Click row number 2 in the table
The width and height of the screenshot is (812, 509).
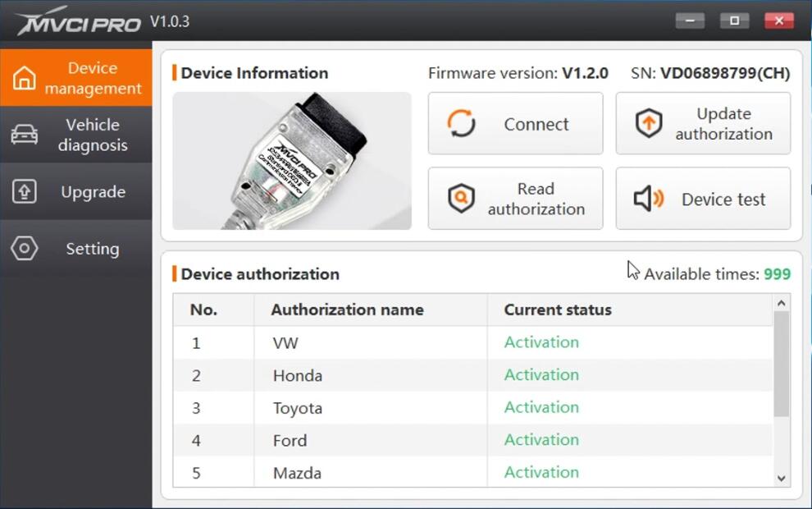pyautogui.click(x=196, y=376)
